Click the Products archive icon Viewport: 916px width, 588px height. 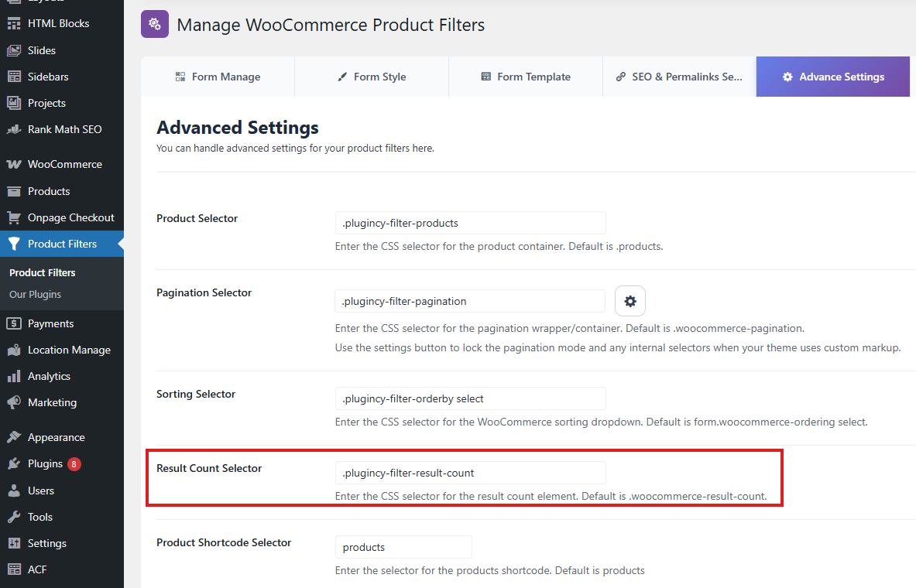coord(14,191)
